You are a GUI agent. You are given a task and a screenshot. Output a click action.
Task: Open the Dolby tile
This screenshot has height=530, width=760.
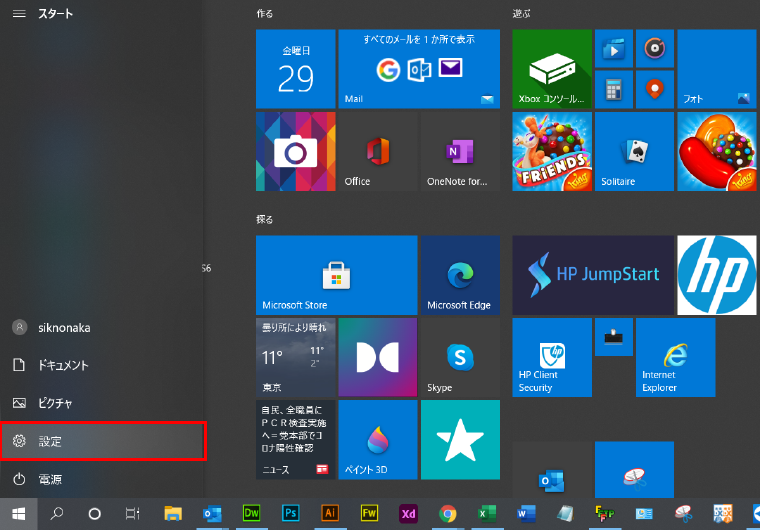[378, 357]
